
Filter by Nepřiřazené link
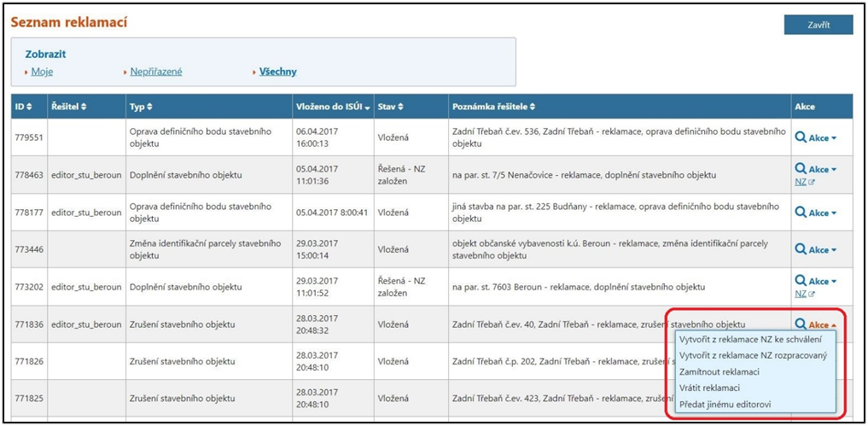(x=155, y=72)
